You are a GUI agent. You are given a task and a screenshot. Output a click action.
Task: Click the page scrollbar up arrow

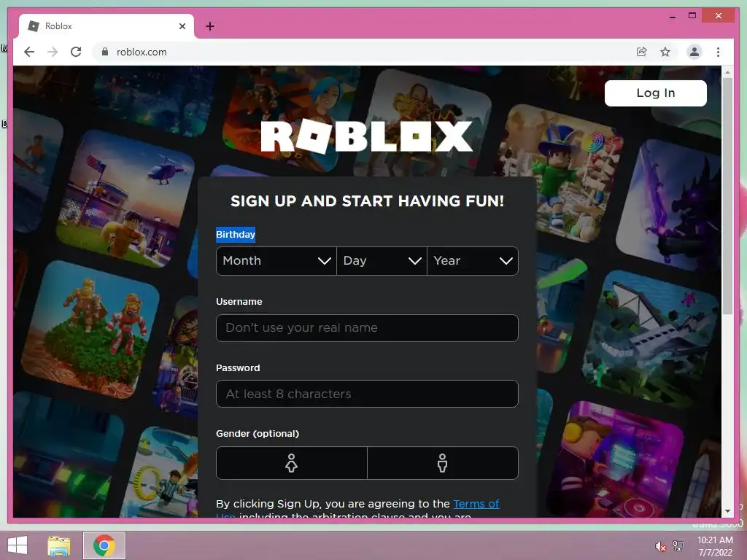(727, 72)
